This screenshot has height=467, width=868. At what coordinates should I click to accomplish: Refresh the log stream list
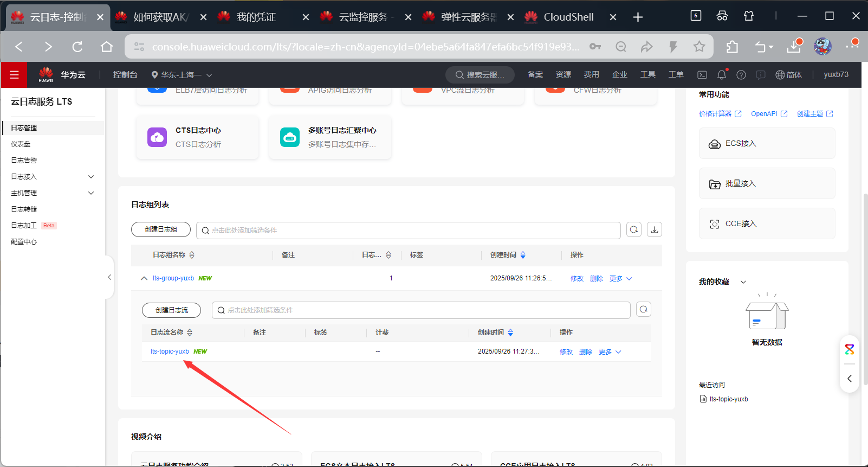644,309
